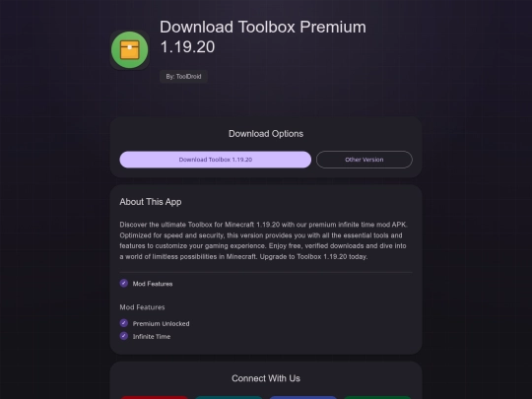Click checkmark icon beside top Mod Features

coord(124,283)
